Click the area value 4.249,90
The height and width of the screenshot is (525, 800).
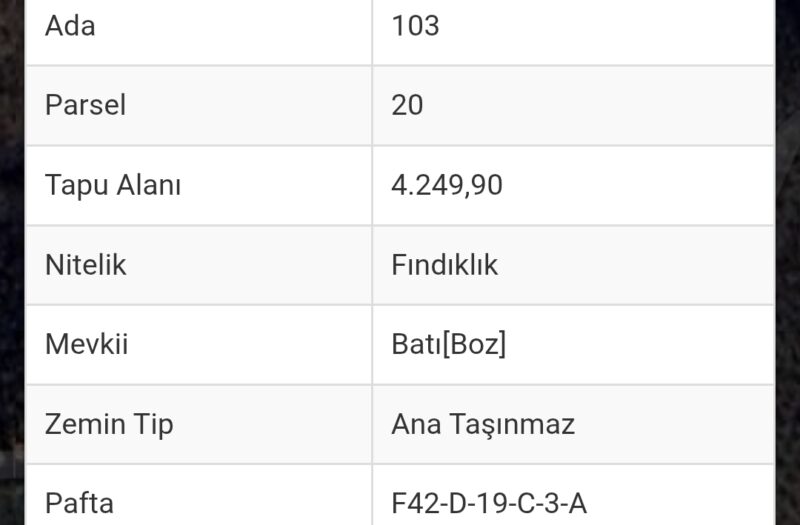point(447,185)
